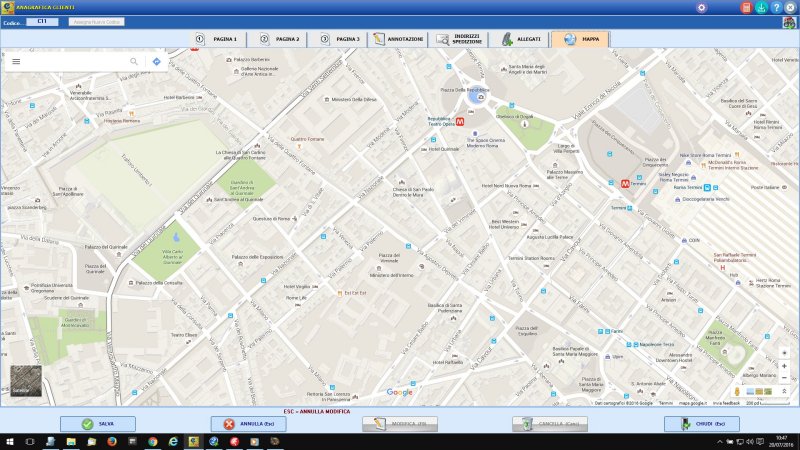The width and height of the screenshot is (800, 450).
Task: Click the active yellow app icon in the taskbar
Action: click(193, 441)
